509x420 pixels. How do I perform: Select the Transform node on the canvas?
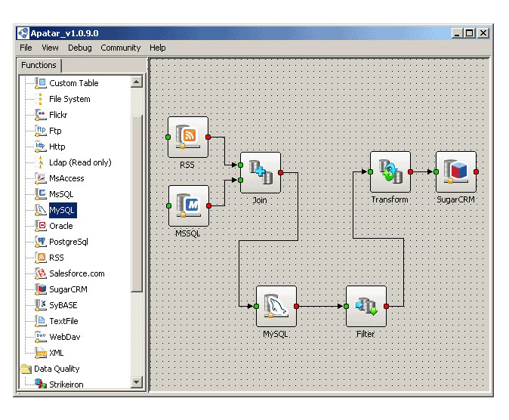point(390,171)
